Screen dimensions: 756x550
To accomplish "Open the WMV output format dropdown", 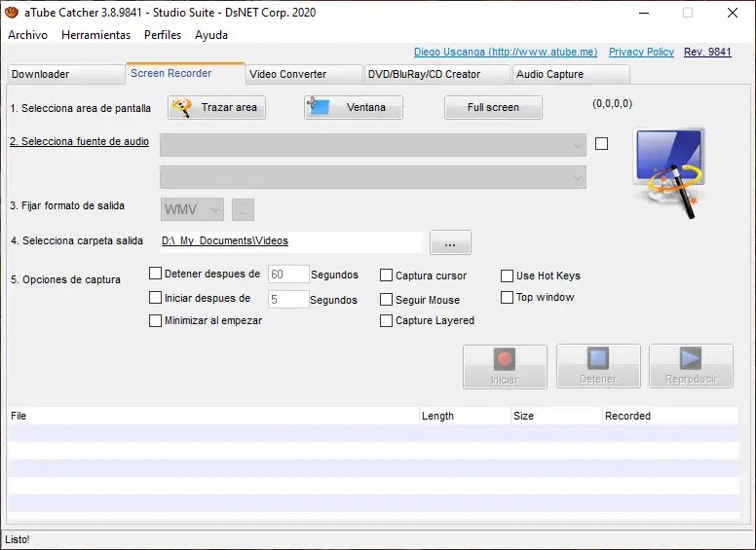I will 192,209.
